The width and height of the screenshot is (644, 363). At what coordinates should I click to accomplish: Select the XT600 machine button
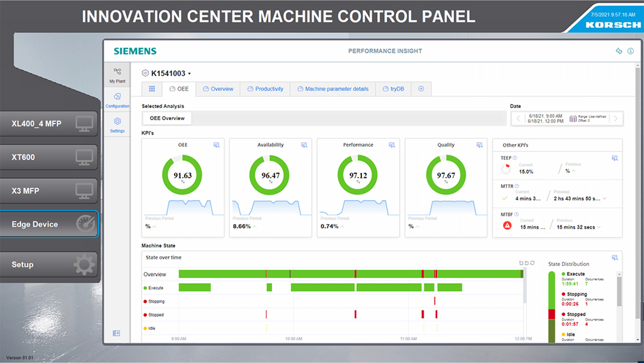click(49, 157)
